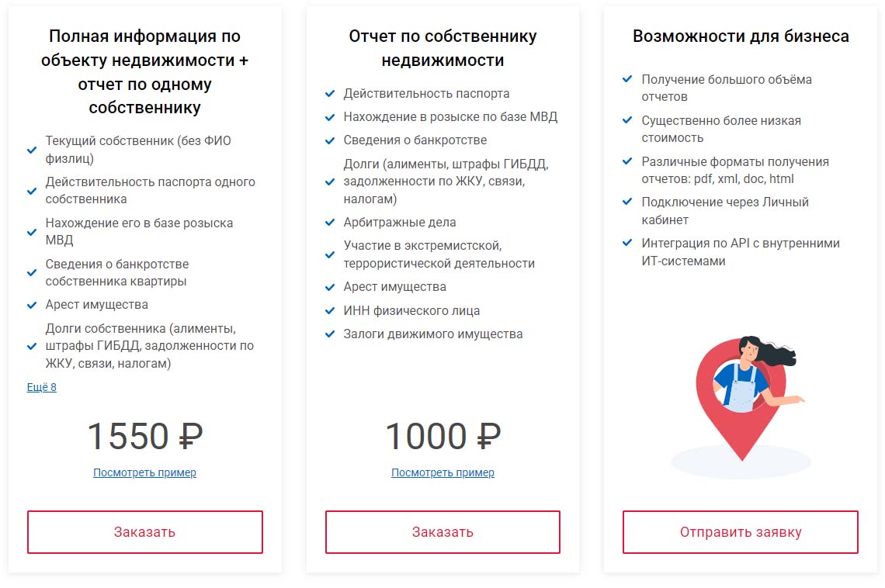
Task: Open "Посмотреть пример" under 1000 ₽ price
Action: (x=442, y=472)
